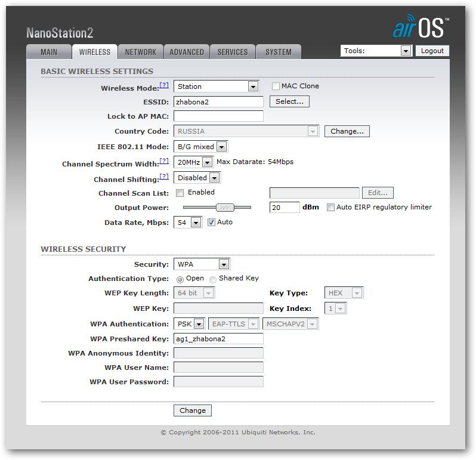Switch to the Network tab
Image resolution: width=476 pixels, height=460 pixels.
pos(141,52)
